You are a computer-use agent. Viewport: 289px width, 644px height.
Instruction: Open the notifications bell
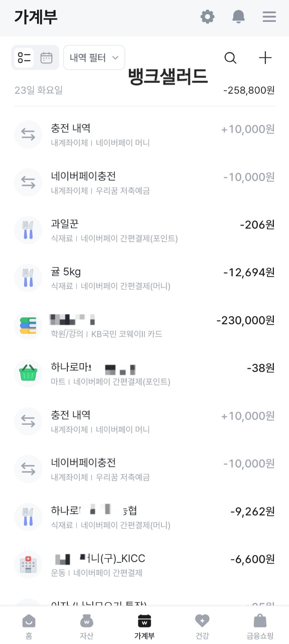tap(238, 17)
